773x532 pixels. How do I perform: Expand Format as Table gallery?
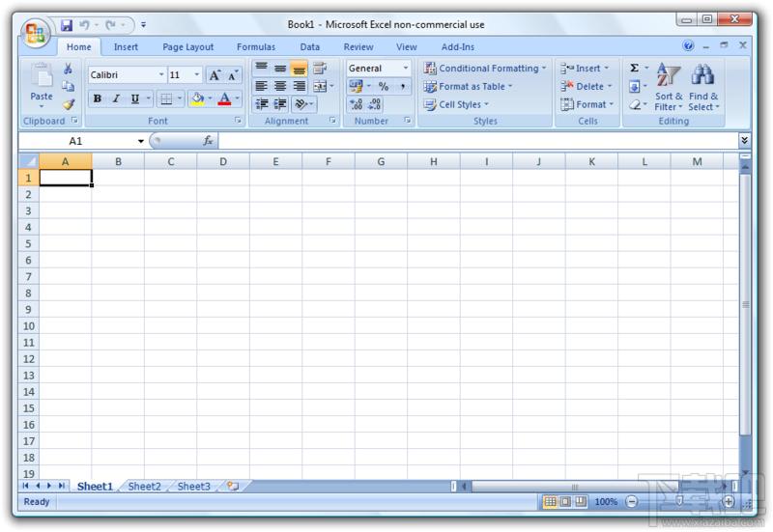coord(469,87)
